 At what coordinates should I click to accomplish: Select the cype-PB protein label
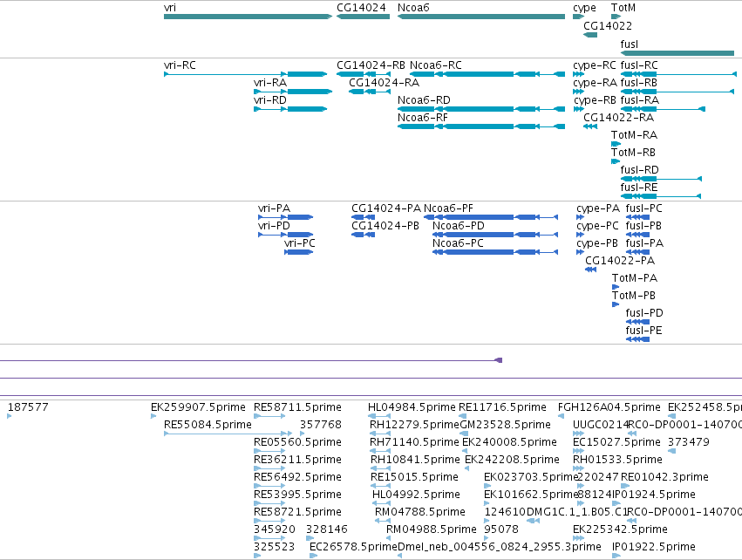pyautogui.click(x=597, y=243)
